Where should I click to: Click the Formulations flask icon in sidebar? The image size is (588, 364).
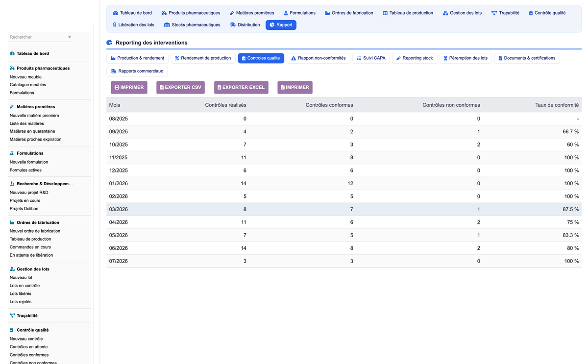coord(12,153)
